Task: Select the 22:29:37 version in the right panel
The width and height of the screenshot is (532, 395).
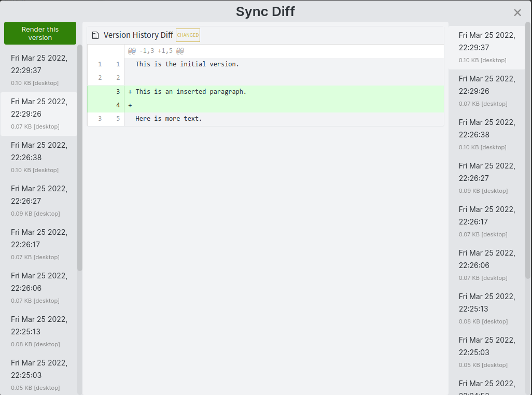Action: (x=486, y=47)
